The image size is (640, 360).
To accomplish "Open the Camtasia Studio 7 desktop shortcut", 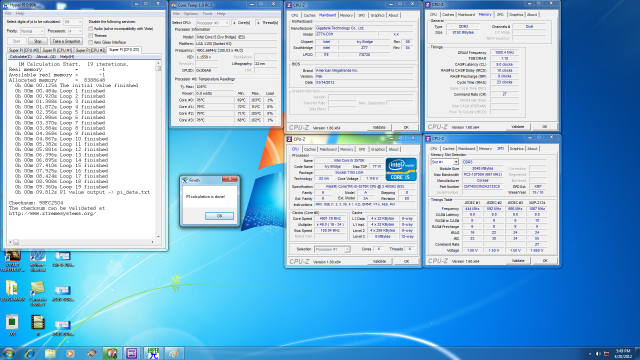I will [x=38, y=293].
